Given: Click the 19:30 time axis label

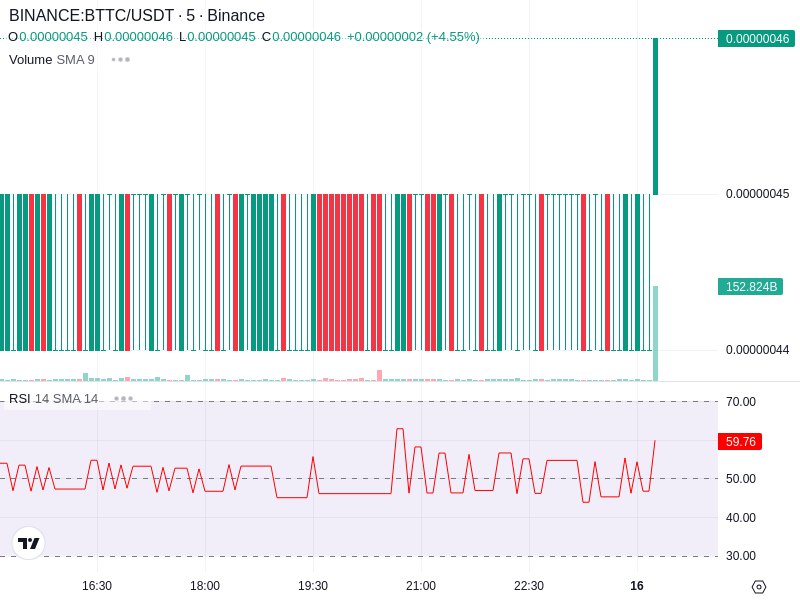Looking at the screenshot, I should [313, 586].
